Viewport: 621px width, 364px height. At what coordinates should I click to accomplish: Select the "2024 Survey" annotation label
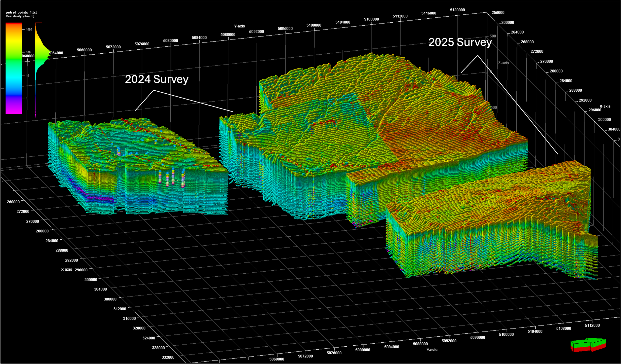(156, 79)
